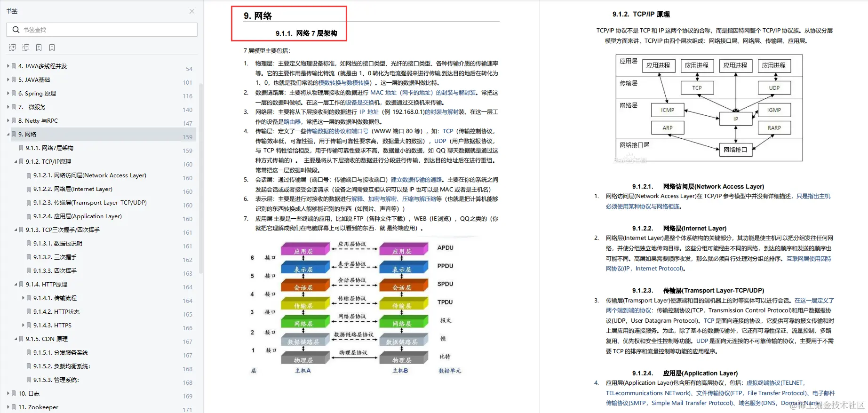
Task: Click the UDP box in TCP/IP diagram
Action: point(774,88)
